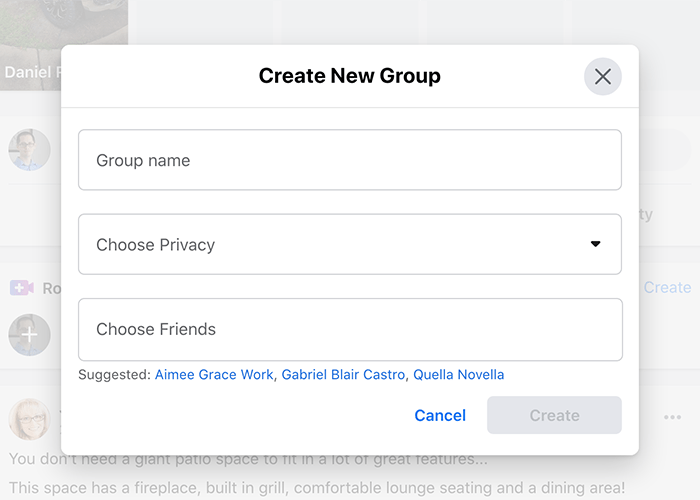Add suggested friend Gabriel Blair Castro

pos(343,375)
